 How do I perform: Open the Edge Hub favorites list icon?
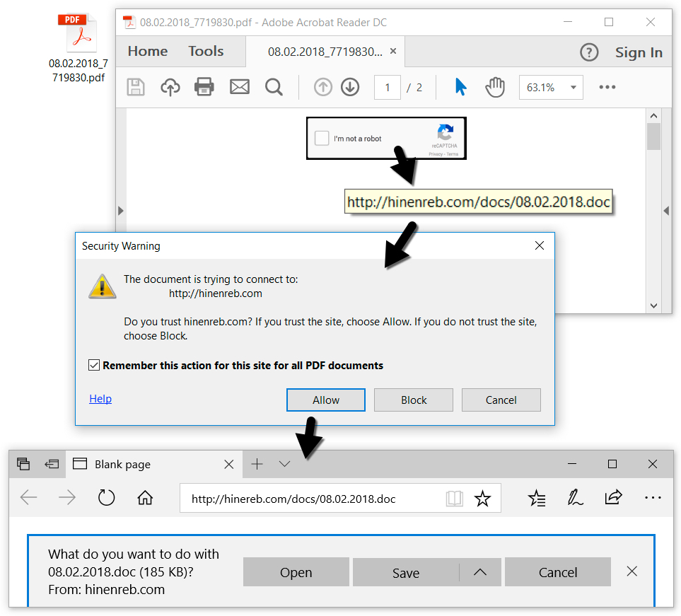click(537, 499)
